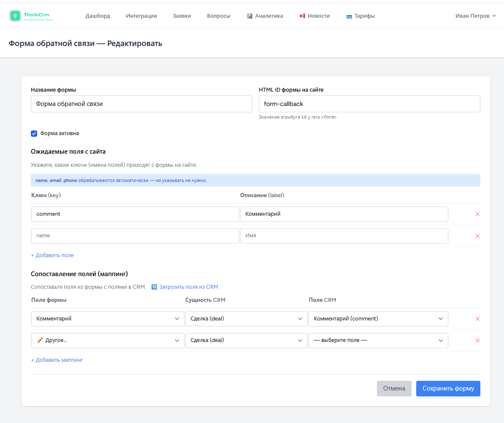Delete the empty name field row
This screenshot has width=504, height=423.
coord(477,236)
